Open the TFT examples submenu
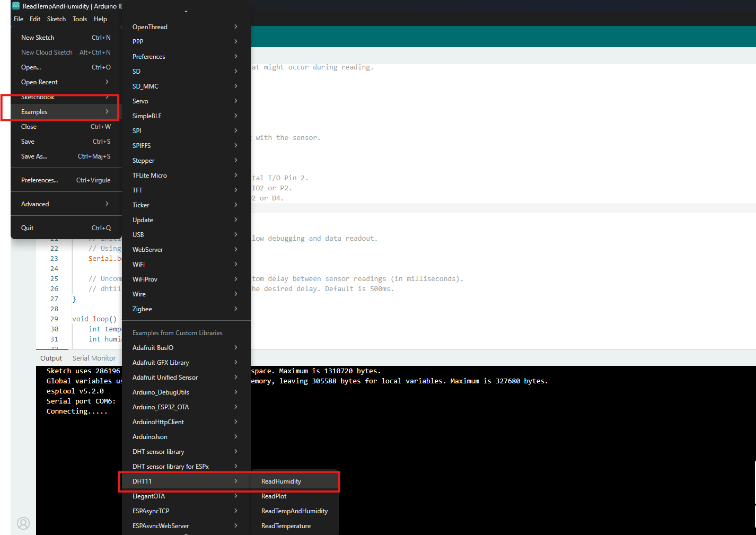Screen dimensions: 756x535 click(x=186, y=190)
